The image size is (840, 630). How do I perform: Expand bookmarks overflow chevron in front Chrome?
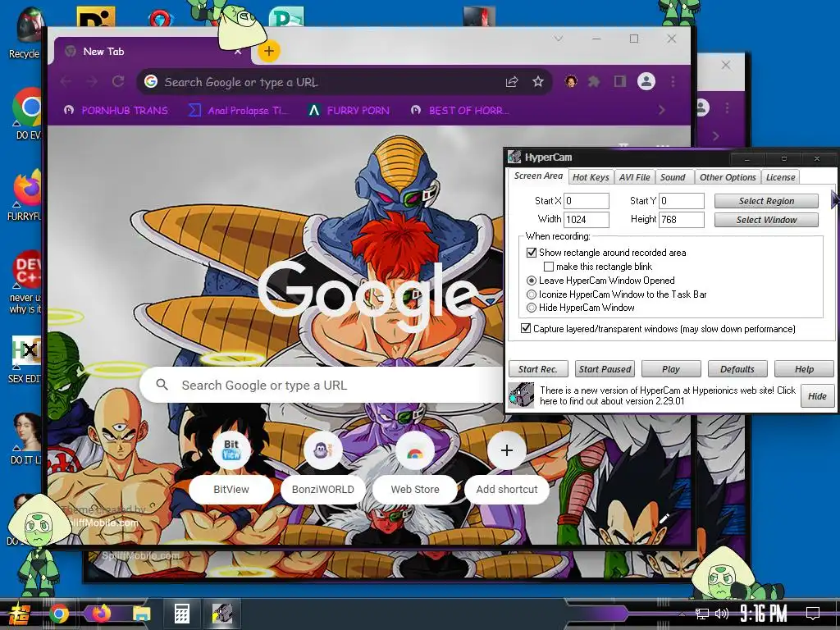click(x=662, y=110)
